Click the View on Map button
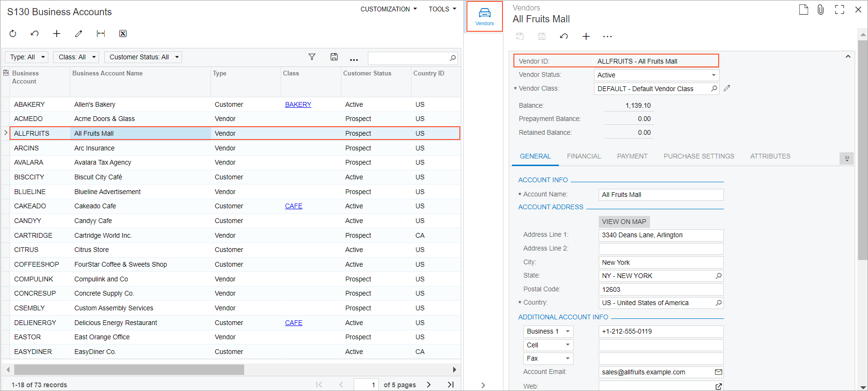Image resolution: width=868 pixels, height=391 pixels. pyautogui.click(x=623, y=222)
